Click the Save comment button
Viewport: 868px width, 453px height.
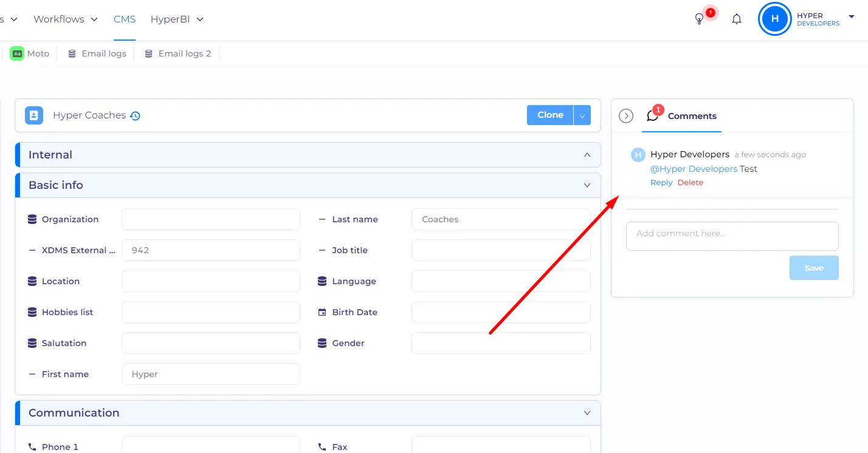pos(814,268)
